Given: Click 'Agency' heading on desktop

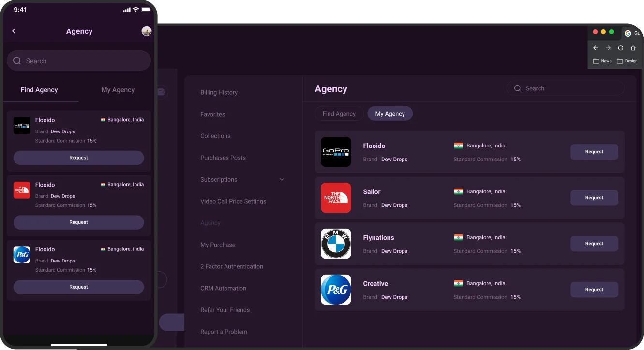Looking at the screenshot, I should pos(331,89).
